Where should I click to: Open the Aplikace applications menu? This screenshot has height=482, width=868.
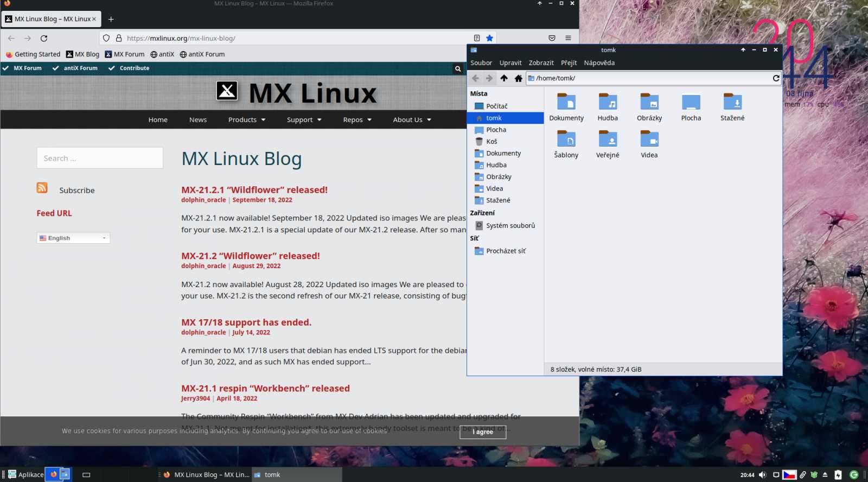26,475
